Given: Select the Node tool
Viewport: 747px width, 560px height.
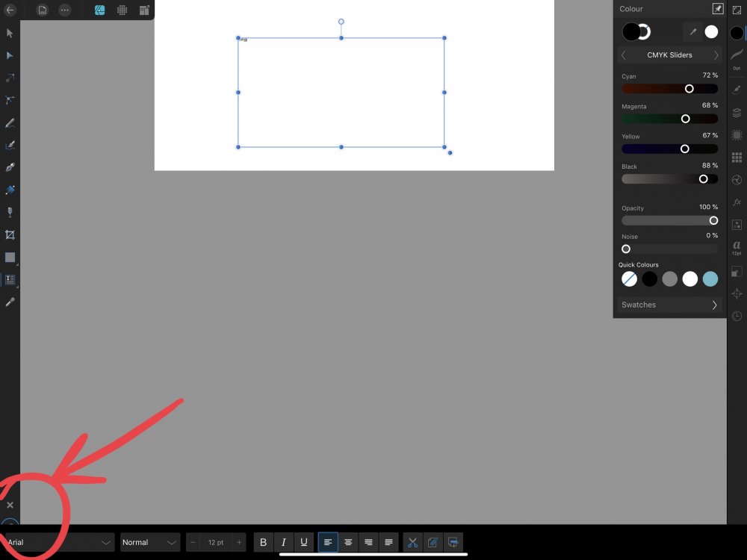Looking at the screenshot, I should tap(10, 56).
